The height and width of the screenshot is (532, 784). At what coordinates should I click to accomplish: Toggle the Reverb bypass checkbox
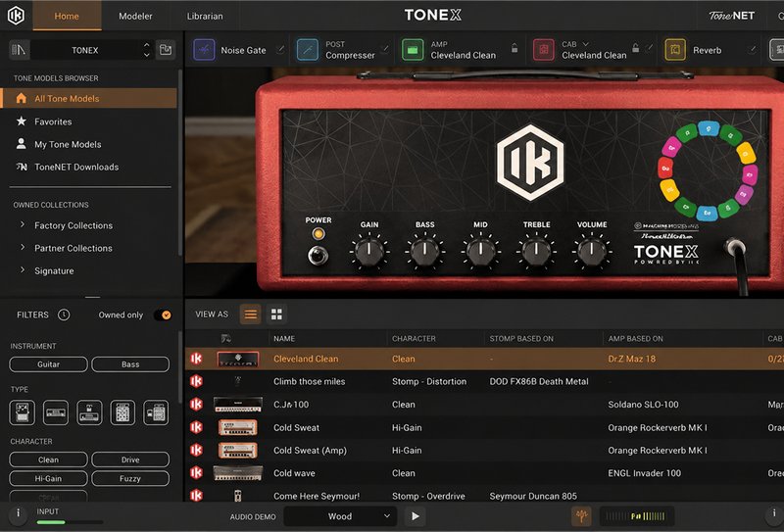point(752,49)
